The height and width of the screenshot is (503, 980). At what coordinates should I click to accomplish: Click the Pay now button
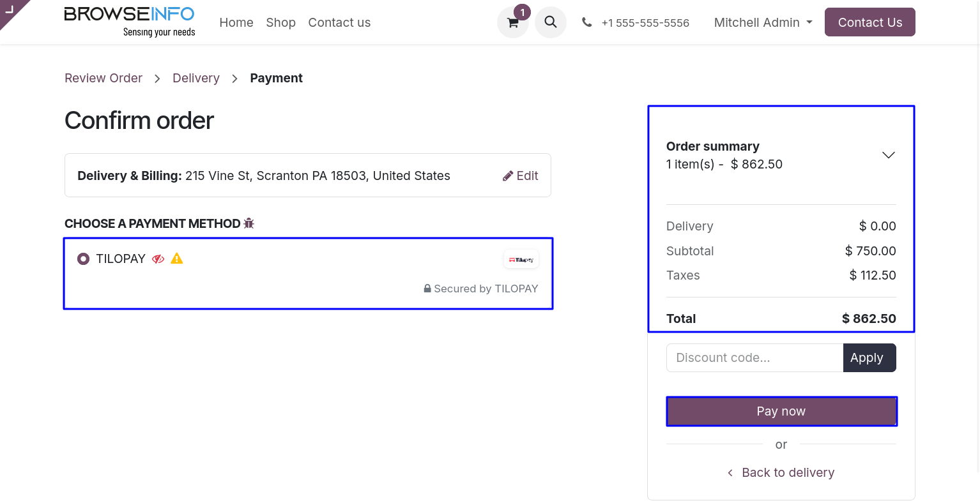point(781,411)
